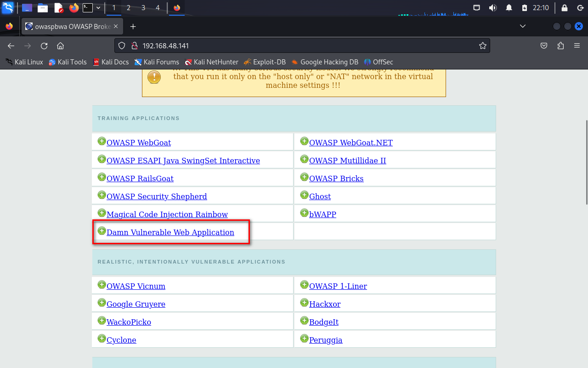Click the Peruggia green plus icon

(x=304, y=339)
